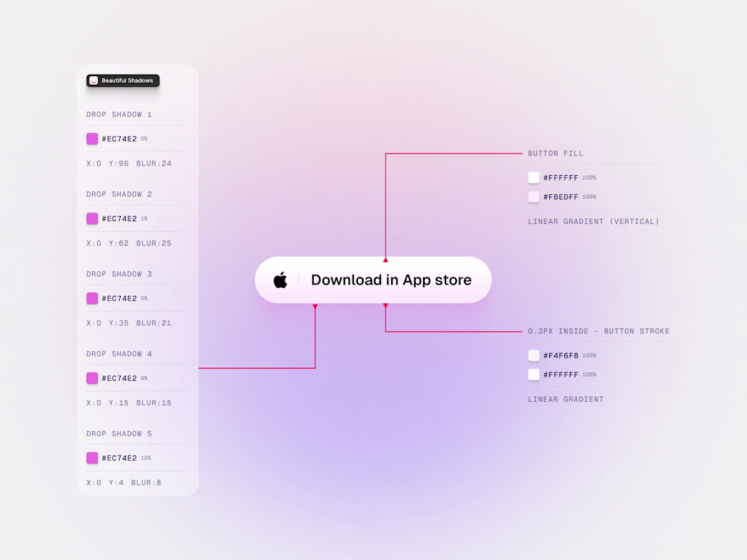
Task: Select the Drop Shadow 1 pink swatch
Action: [x=92, y=138]
